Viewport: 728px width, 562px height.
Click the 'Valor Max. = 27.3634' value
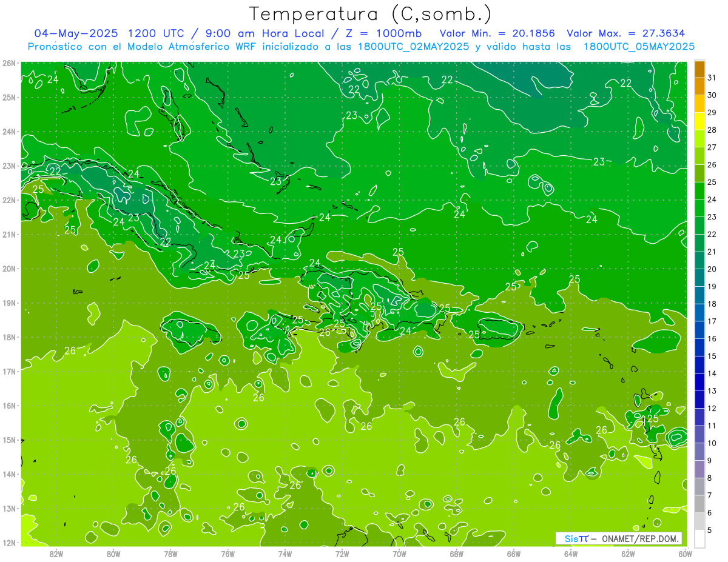(x=626, y=33)
